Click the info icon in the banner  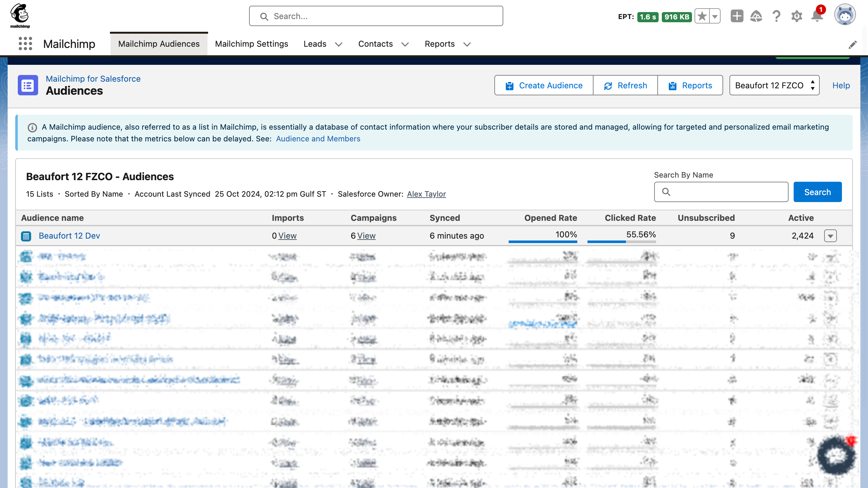(x=32, y=127)
